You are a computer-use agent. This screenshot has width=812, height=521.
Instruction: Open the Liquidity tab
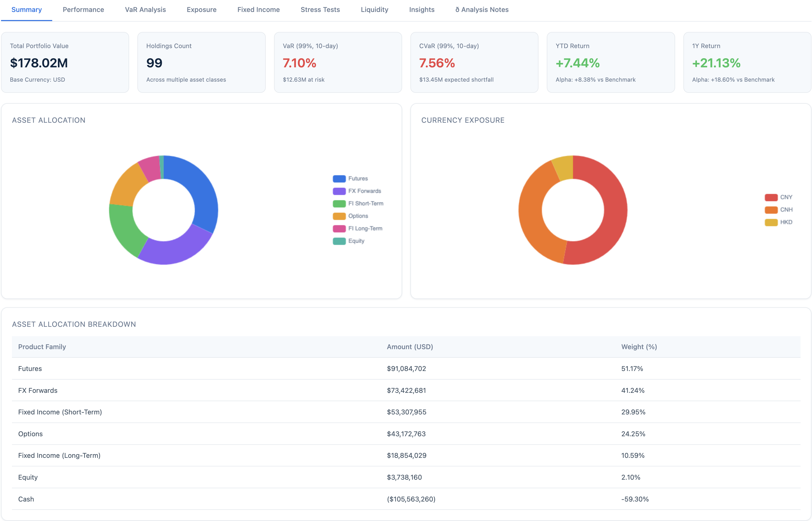[374, 9]
